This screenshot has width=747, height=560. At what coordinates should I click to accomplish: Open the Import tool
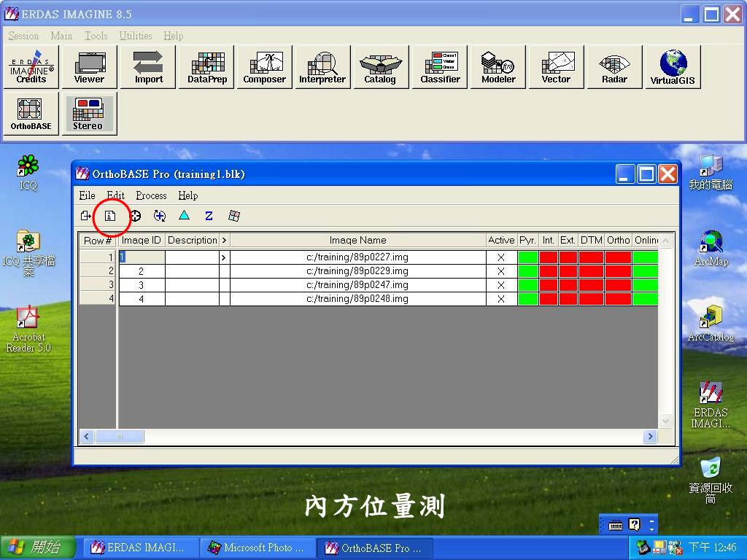pos(148,67)
